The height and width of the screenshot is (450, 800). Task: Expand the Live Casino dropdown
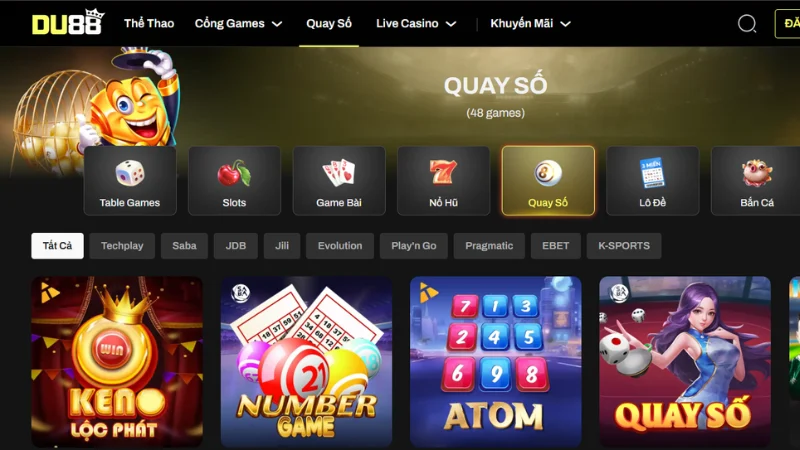pyautogui.click(x=416, y=23)
